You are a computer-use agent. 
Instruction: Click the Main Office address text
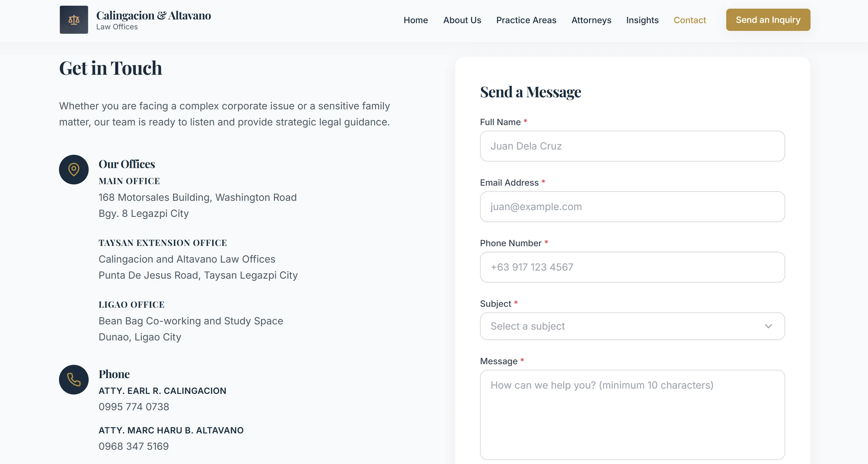(x=197, y=205)
